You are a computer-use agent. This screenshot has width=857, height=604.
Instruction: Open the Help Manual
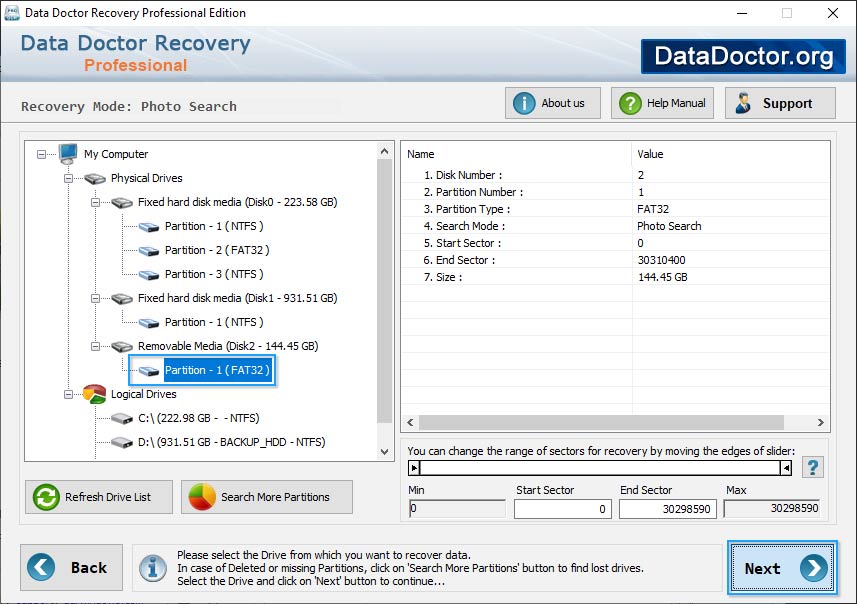(x=662, y=103)
